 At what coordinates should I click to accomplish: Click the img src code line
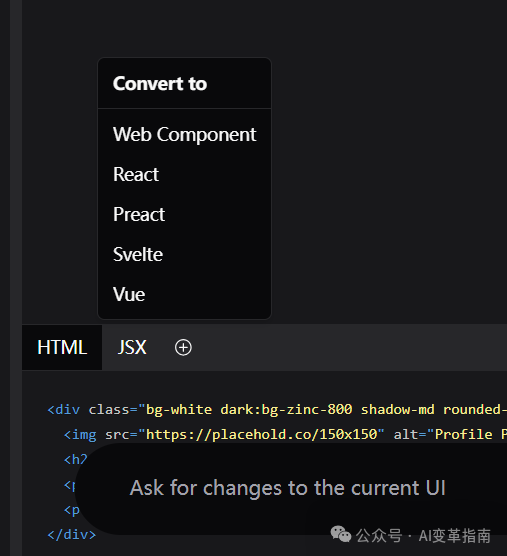point(285,434)
